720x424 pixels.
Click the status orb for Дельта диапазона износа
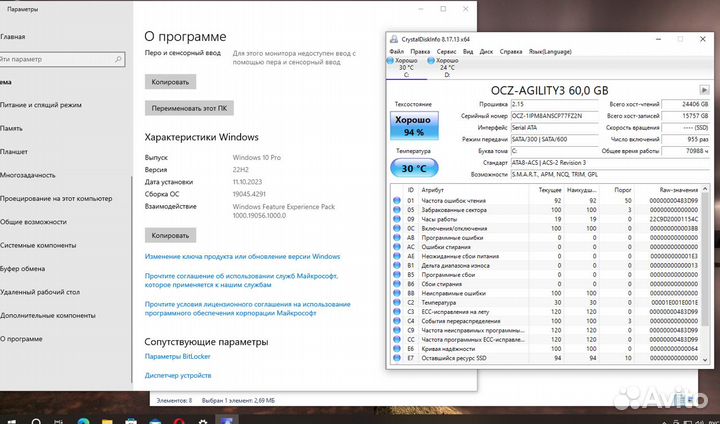[x=397, y=265]
